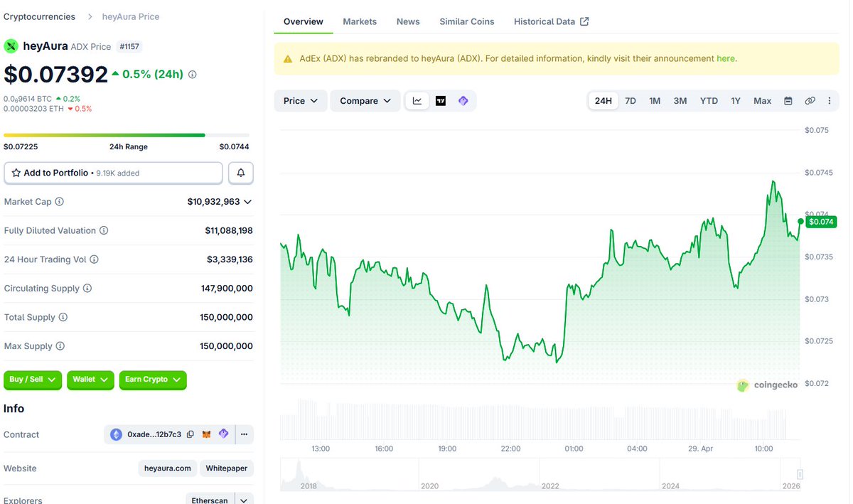Click the 0xade...12b7c3 contract address
853x504 pixels.
[154, 434]
